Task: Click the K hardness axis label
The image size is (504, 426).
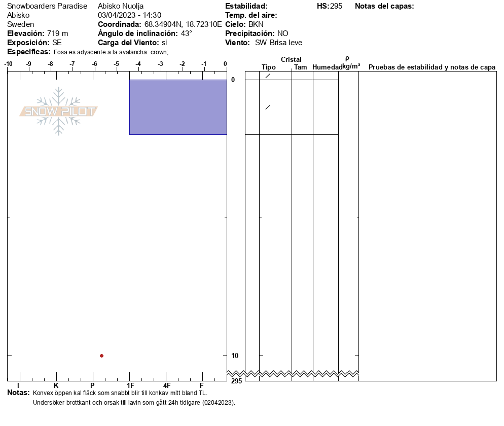Action: pyautogui.click(x=56, y=385)
